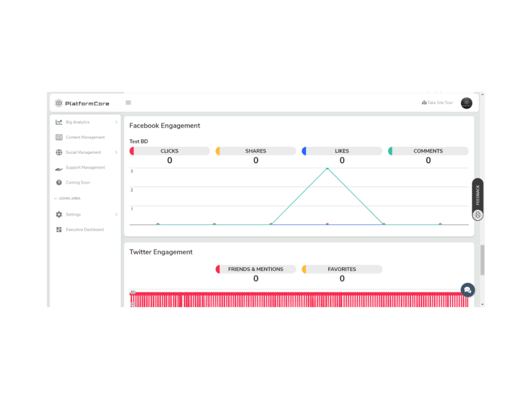
Task: Click the scrollbar up arrow
Action: 483,95
